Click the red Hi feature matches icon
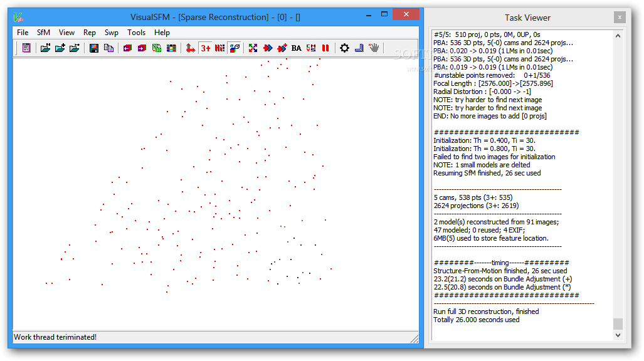This screenshot has width=644, height=361. 219,48
